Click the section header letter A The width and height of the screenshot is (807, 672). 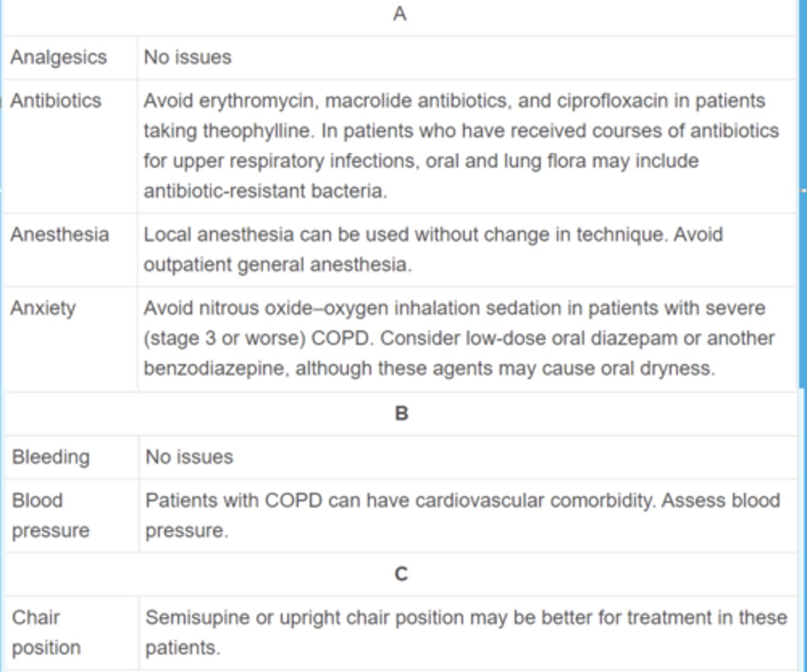point(400,14)
